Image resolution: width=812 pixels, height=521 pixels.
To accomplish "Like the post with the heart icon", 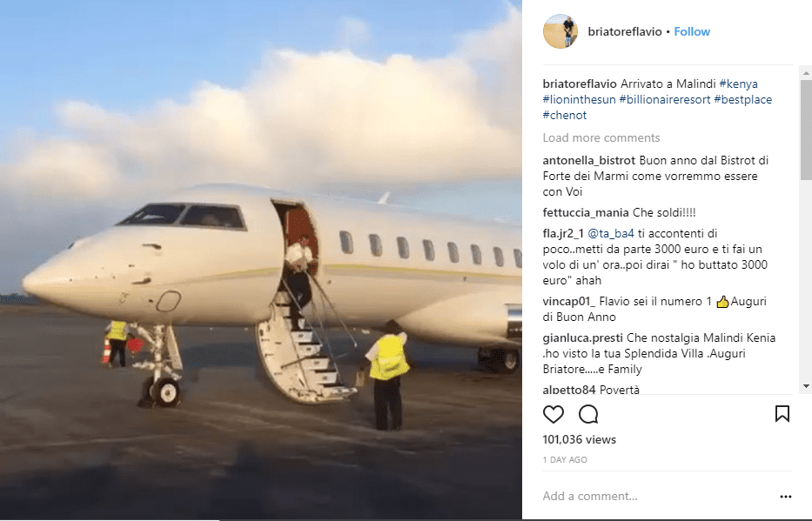I will pyautogui.click(x=553, y=414).
